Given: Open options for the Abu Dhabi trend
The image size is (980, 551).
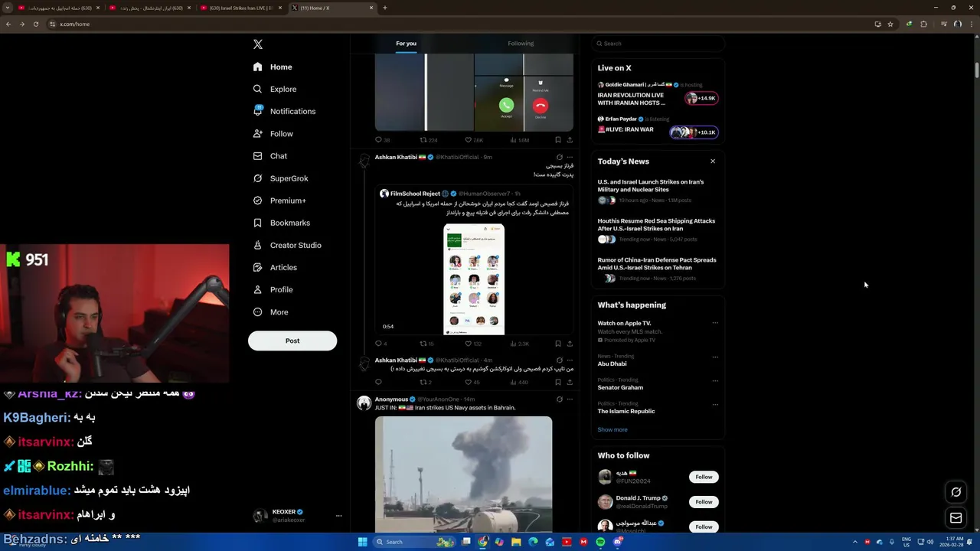Looking at the screenshot, I should [x=715, y=357].
